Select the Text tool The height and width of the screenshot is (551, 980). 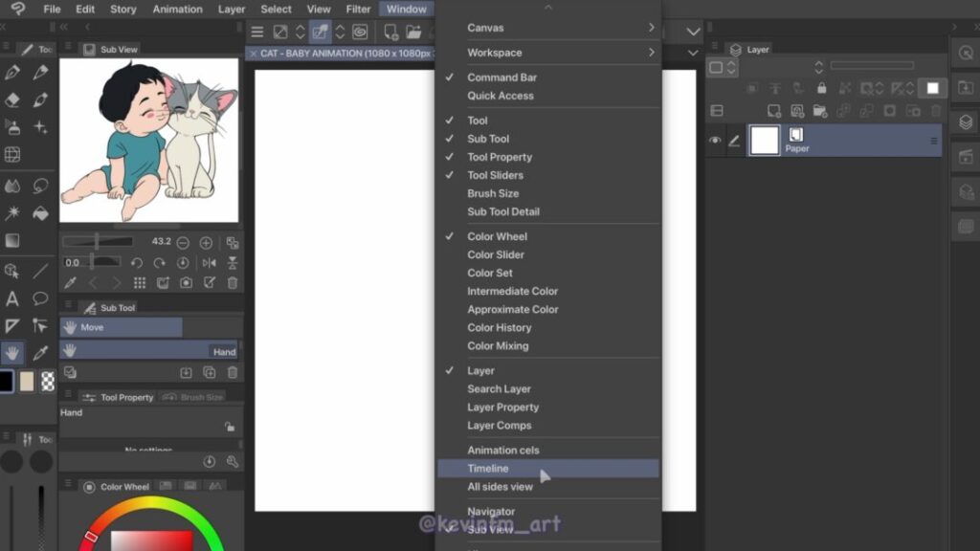click(x=12, y=298)
